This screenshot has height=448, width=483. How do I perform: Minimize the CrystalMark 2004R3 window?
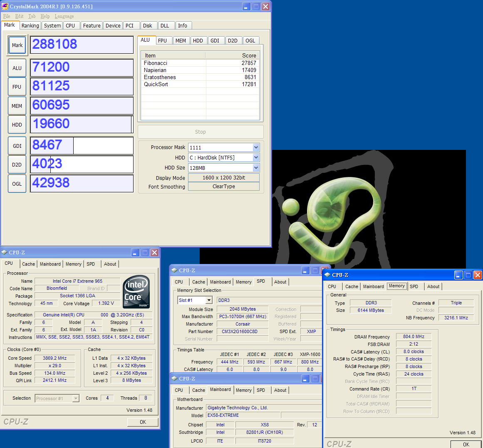click(x=246, y=6)
